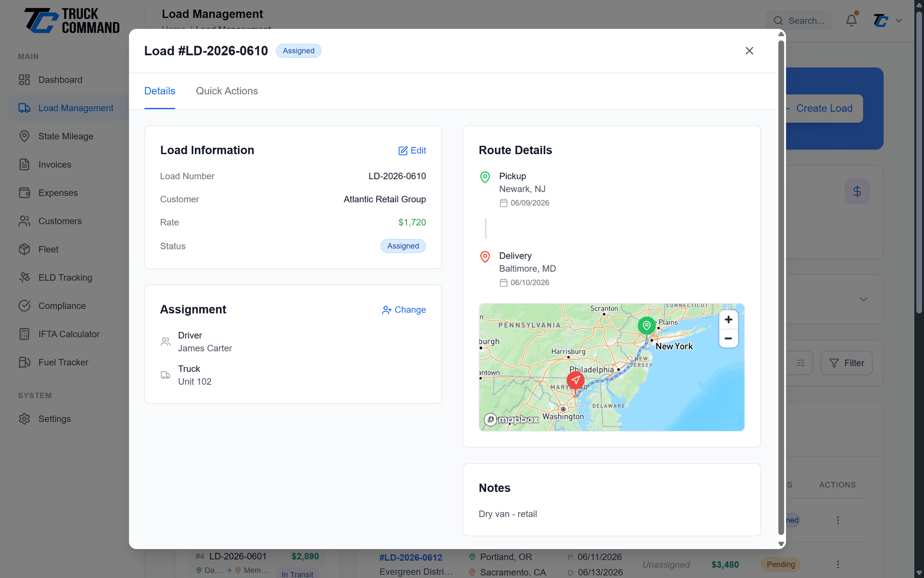Click the red delivery marker on map

tap(576, 380)
